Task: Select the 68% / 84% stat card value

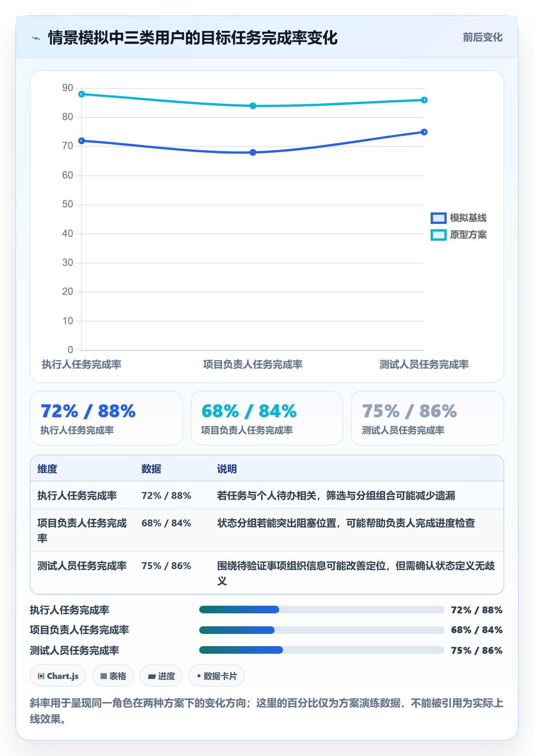Action: (x=249, y=411)
